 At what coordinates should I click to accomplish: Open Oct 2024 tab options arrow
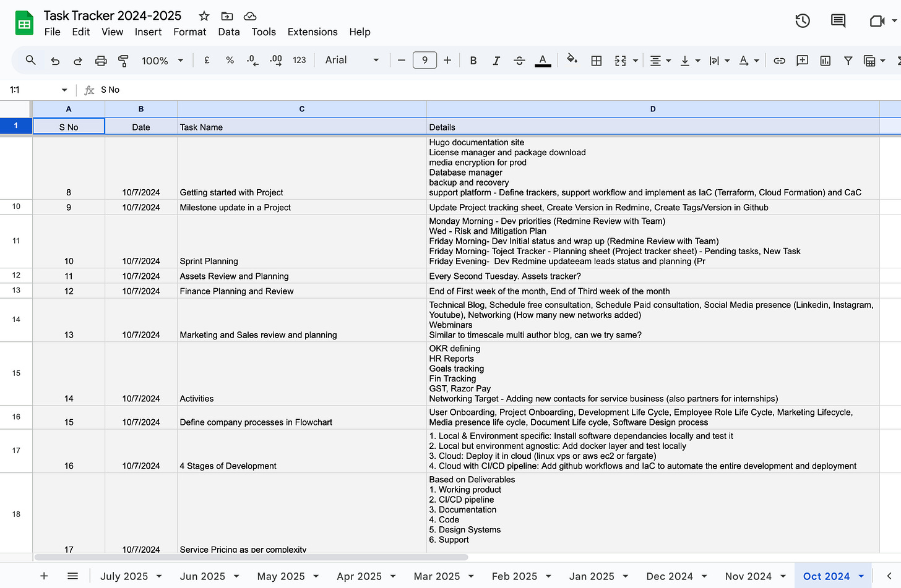click(861, 576)
